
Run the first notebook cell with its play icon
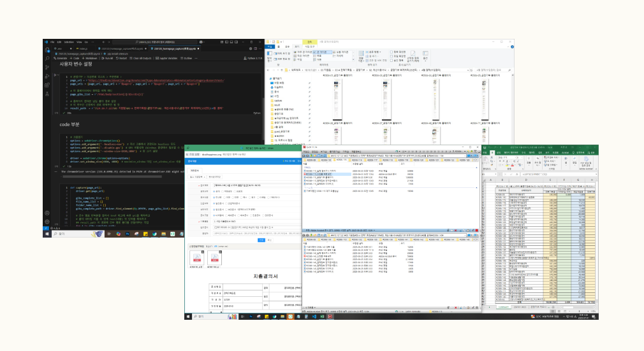coord(55,75)
